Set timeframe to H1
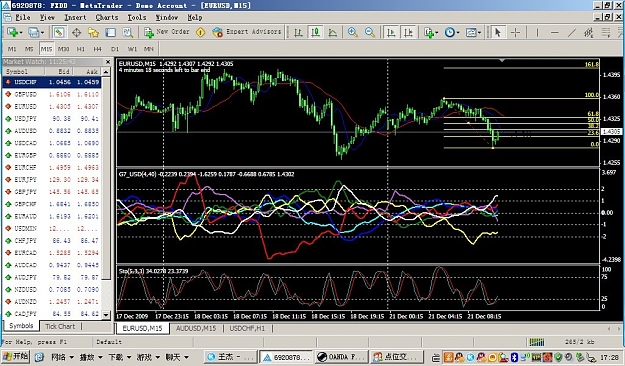The width and height of the screenshot is (625, 366). pos(81,49)
